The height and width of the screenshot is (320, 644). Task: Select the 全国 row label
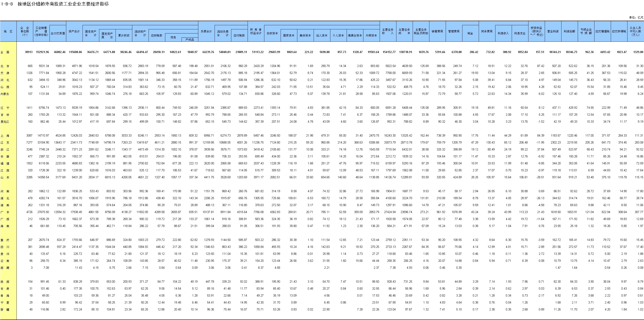(x=5, y=52)
